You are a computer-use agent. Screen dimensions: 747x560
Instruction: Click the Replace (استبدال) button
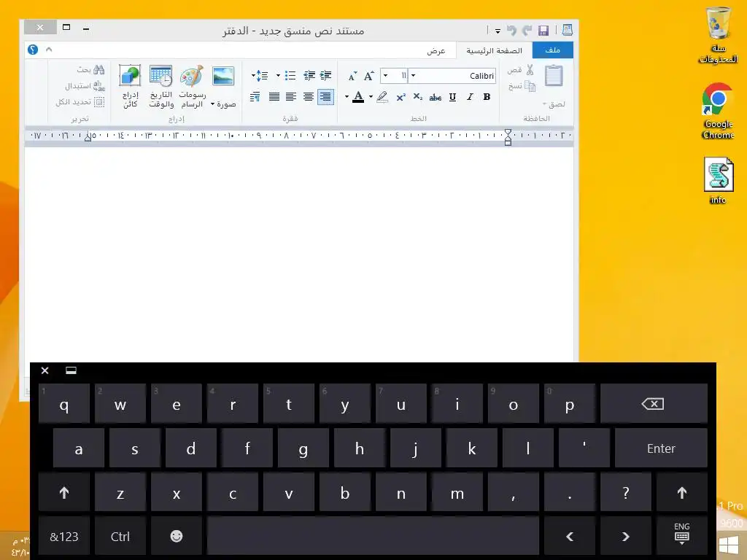coord(85,86)
